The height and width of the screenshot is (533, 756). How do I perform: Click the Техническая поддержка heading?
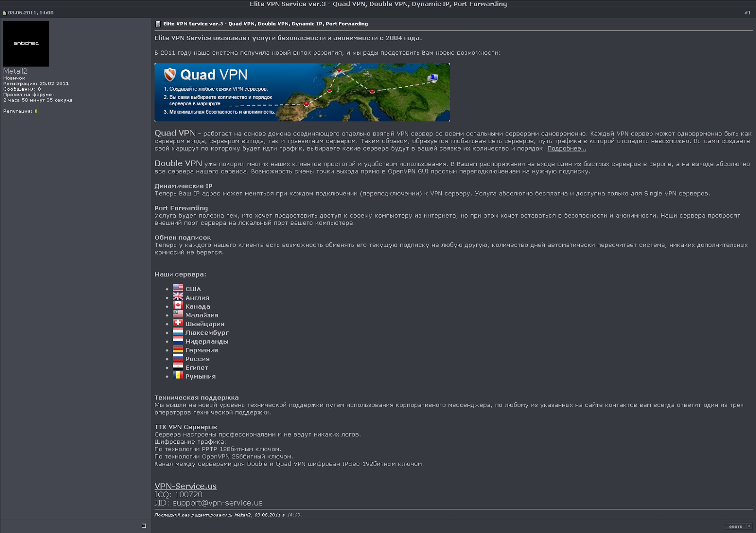(x=197, y=398)
